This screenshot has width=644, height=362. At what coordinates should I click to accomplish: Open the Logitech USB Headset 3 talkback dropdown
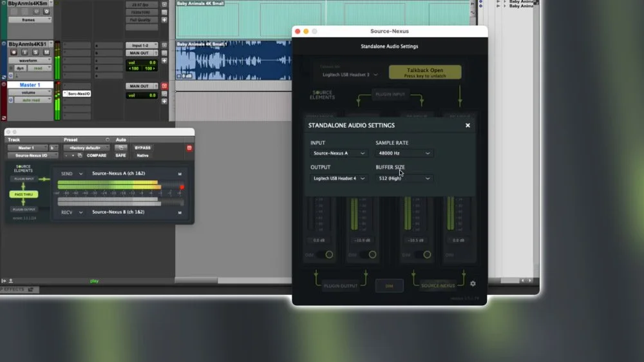point(350,75)
